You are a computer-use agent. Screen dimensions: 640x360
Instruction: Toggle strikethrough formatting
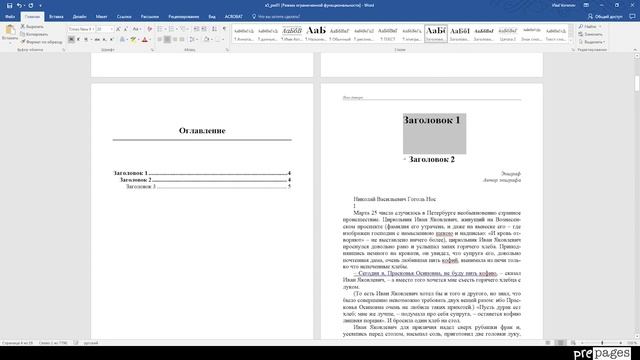tap(97, 40)
